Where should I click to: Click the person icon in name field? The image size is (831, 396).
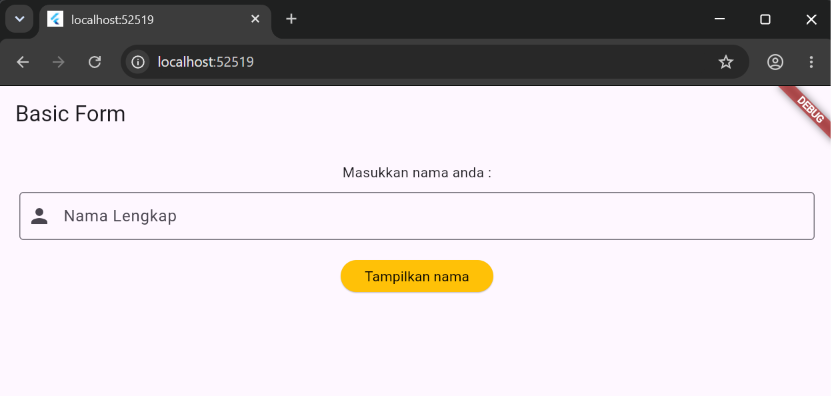[x=39, y=216]
